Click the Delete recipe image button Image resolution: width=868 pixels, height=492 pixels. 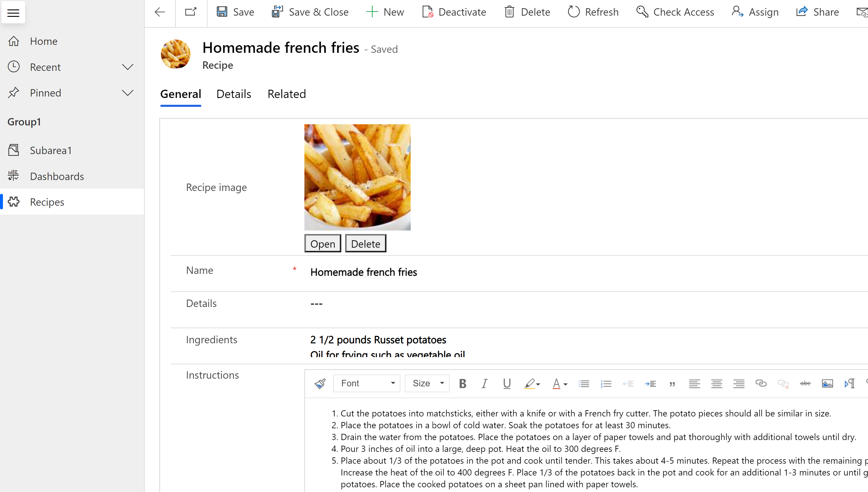[x=365, y=243]
